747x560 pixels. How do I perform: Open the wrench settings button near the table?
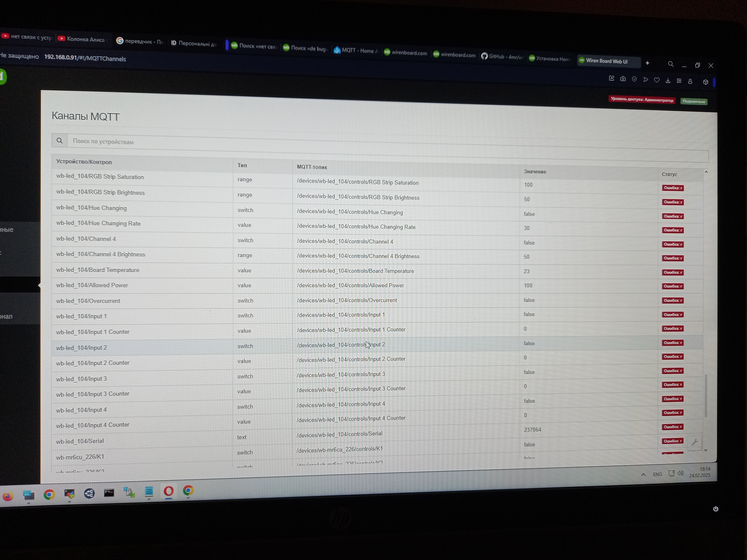pyautogui.click(x=694, y=442)
